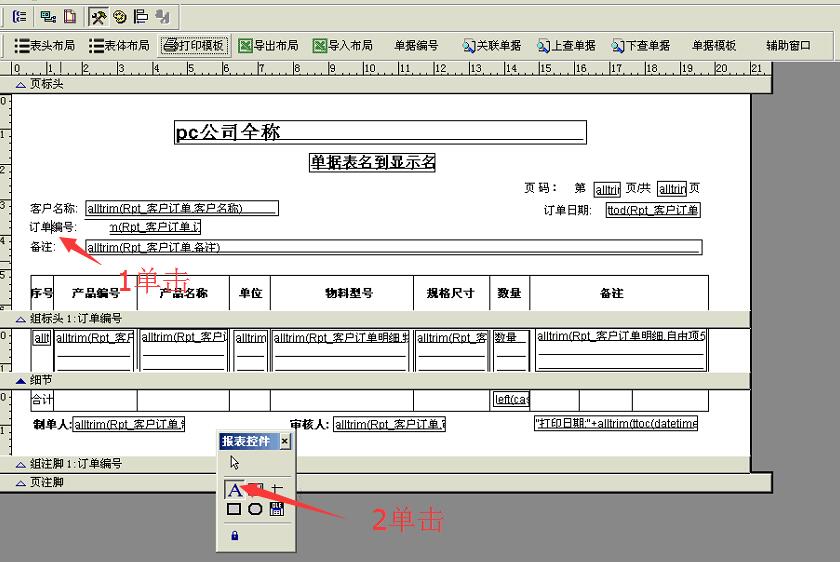Click the 页标头 band marker triangle
The width and height of the screenshot is (840, 562).
(20, 85)
